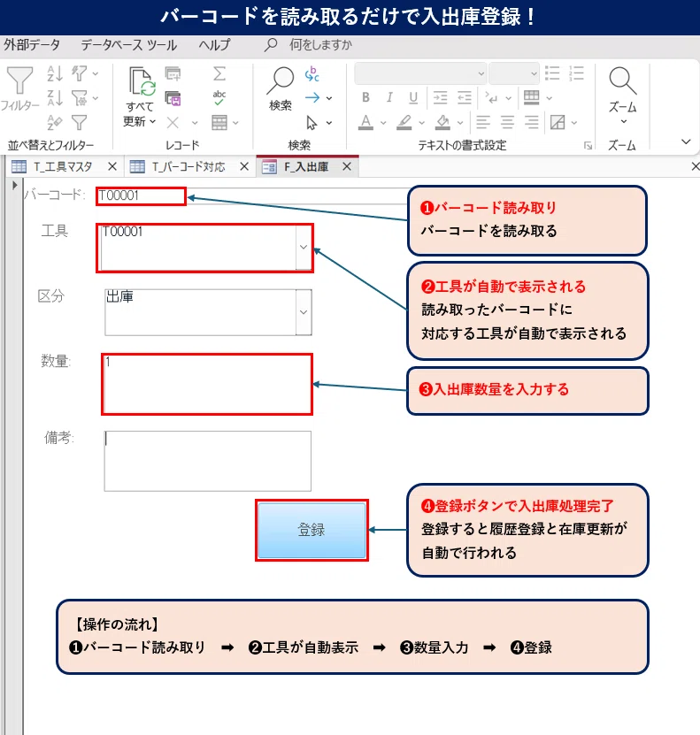The height and width of the screenshot is (735, 700).
Task: Click the 備考 text box
Action: point(207,461)
